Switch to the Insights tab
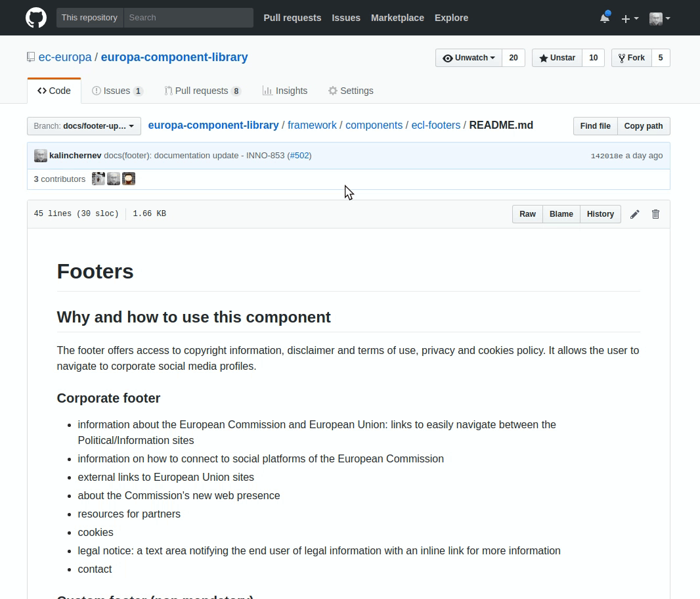The image size is (700, 599). [285, 91]
